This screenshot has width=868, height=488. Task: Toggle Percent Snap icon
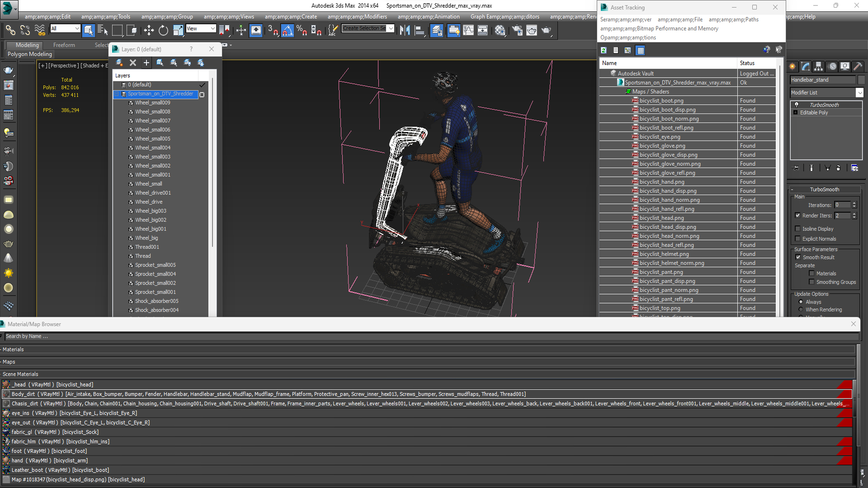[x=302, y=30]
